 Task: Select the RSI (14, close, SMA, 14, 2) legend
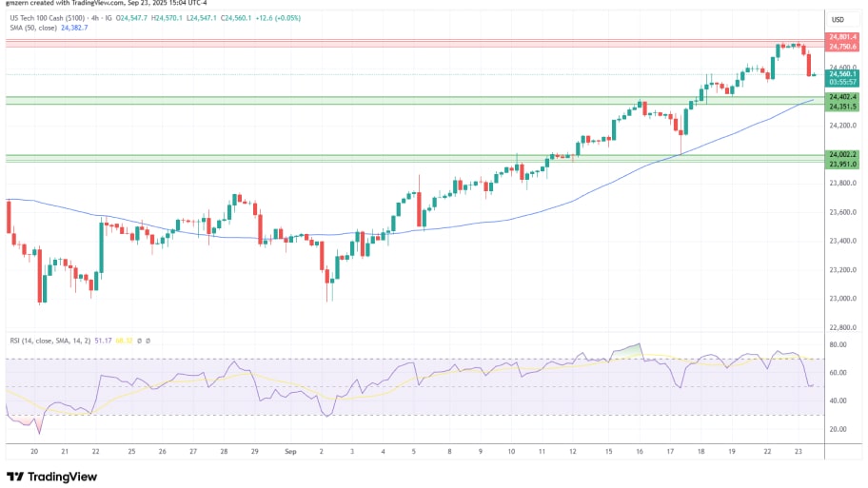pyautogui.click(x=48, y=340)
